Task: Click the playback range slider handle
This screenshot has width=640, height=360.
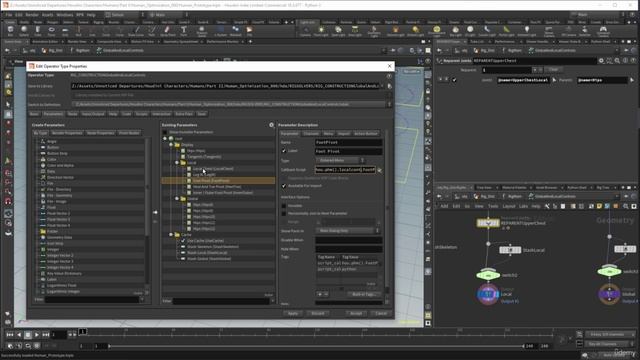Action: pyautogui.click(x=109, y=346)
